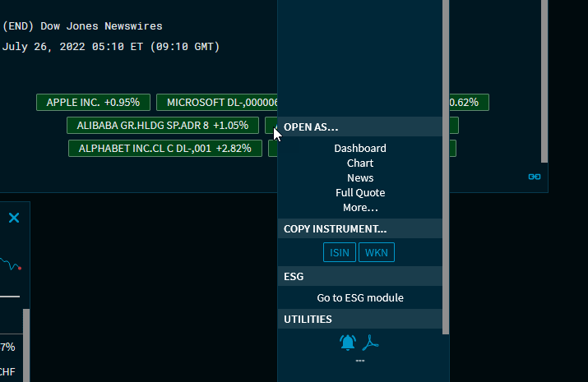Open instrument as Dashboard

tap(359, 149)
